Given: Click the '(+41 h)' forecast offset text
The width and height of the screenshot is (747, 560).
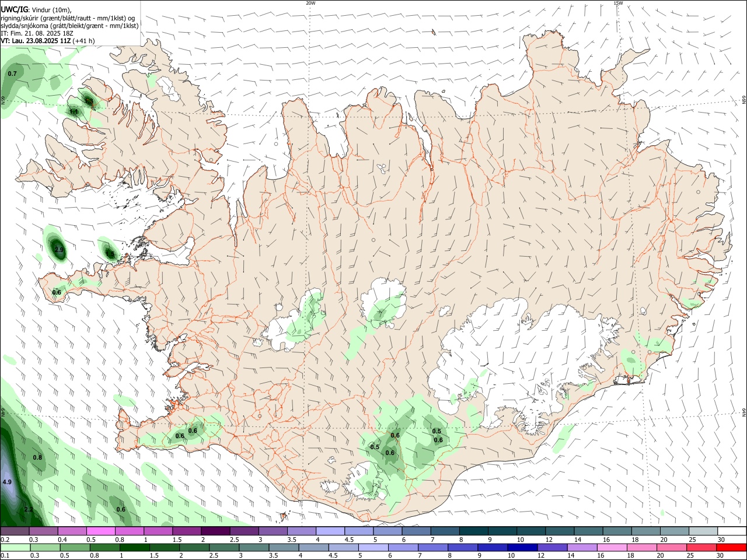Looking at the screenshot, I should coord(84,41).
